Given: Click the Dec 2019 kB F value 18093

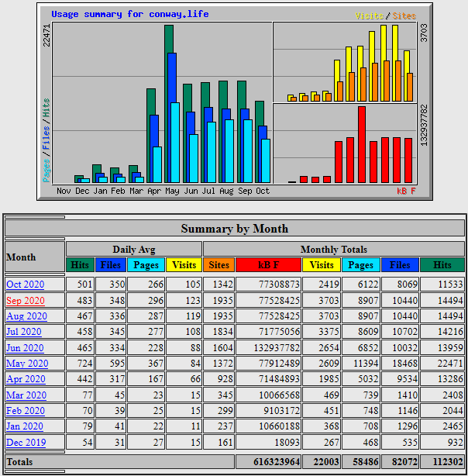Looking at the screenshot, I should [287, 443].
